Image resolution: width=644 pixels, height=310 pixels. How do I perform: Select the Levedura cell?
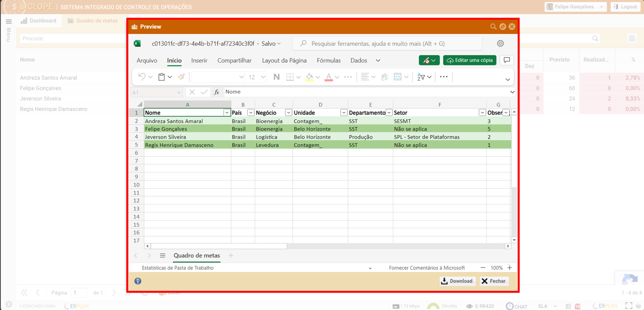click(x=273, y=145)
